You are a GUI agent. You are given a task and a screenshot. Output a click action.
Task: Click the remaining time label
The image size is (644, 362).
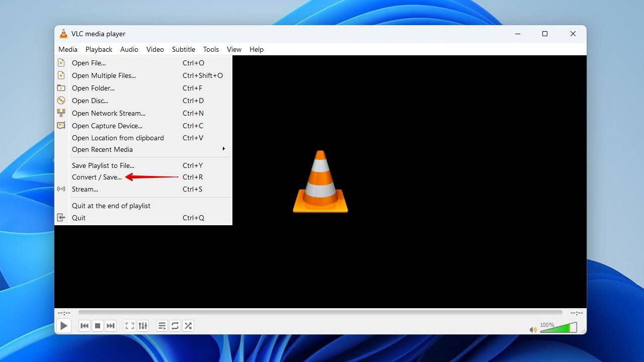click(x=576, y=313)
